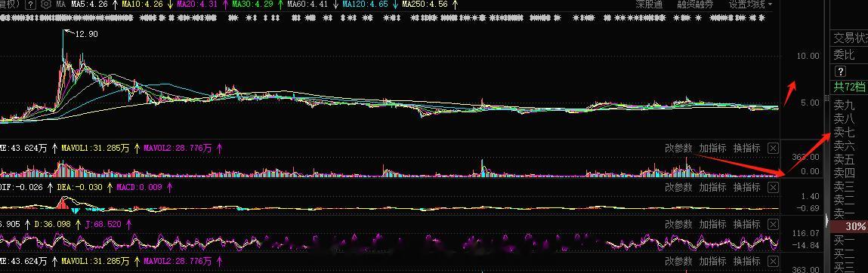
Task: Click 改参数 in the volume panel below KDJ
Action: tap(678, 261)
